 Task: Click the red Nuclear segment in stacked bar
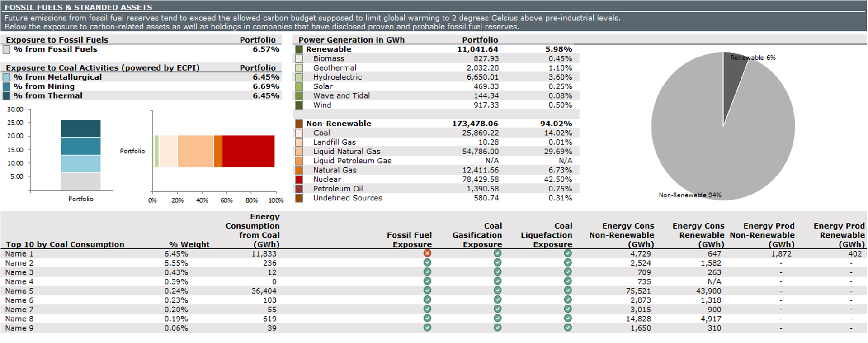click(248, 151)
